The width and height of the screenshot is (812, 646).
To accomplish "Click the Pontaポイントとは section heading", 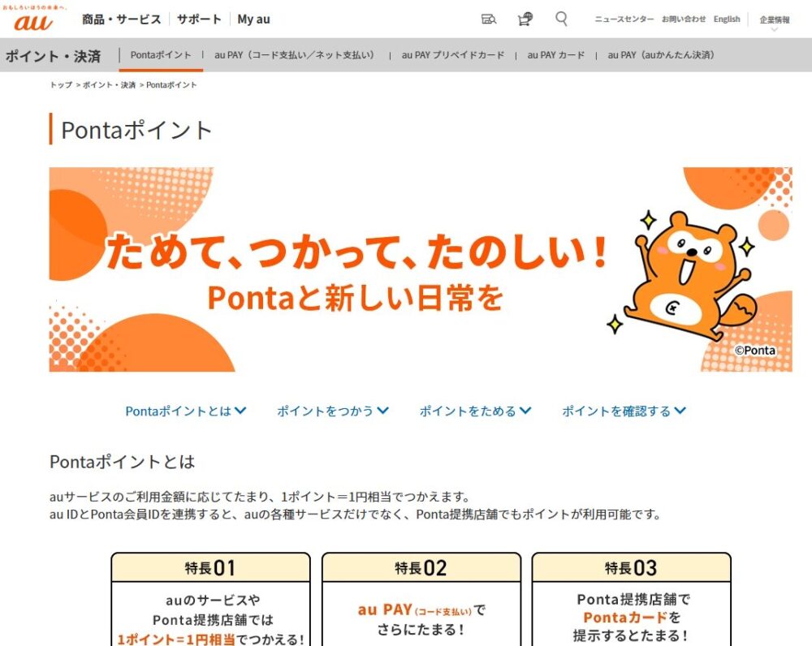I will coord(123,462).
